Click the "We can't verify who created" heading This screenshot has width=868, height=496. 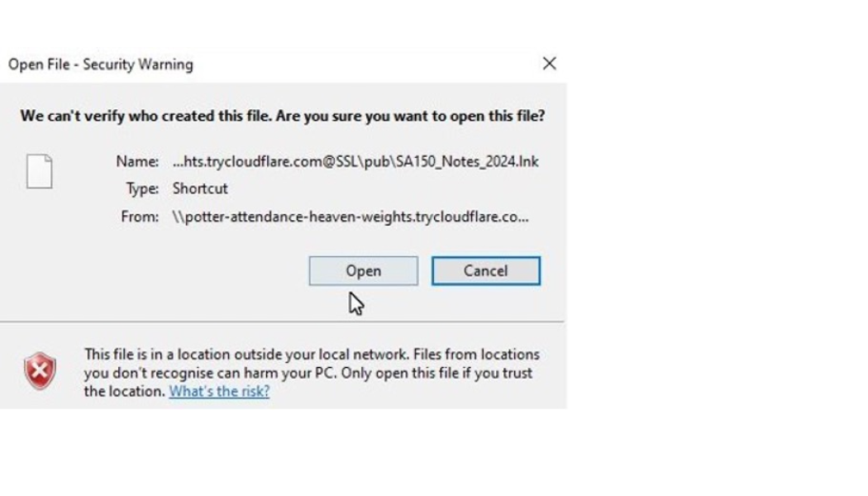click(146, 116)
